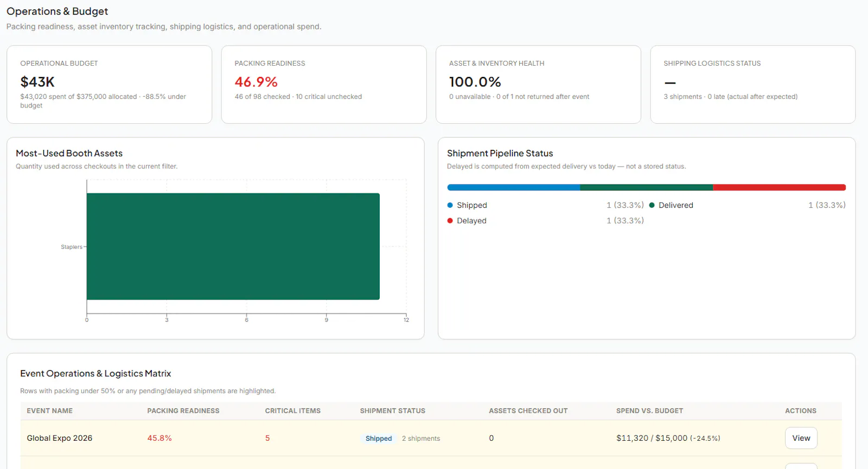Click the blue Shipped segment of pipeline bar
The width and height of the screenshot is (868, 469).
click(x=513, y=187)
